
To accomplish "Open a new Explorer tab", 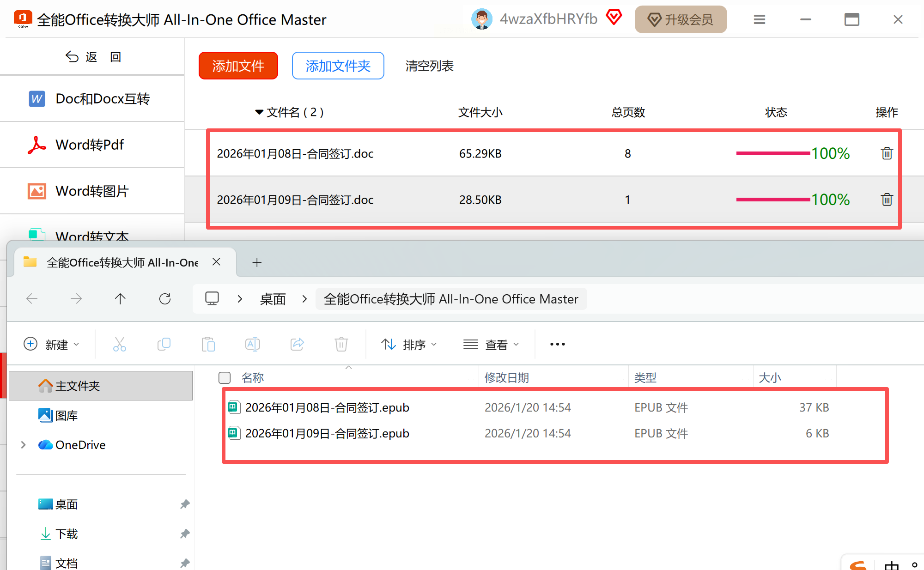I will tap(257, 262).
